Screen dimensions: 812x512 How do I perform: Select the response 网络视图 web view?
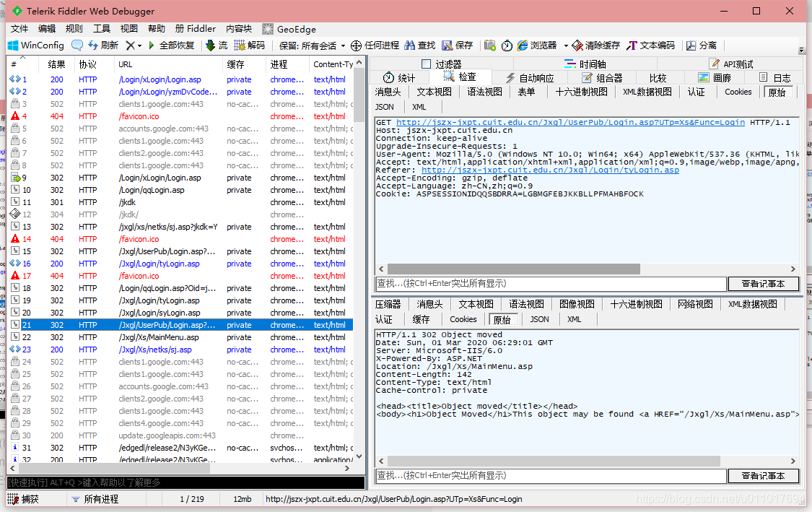pos(695,305)
